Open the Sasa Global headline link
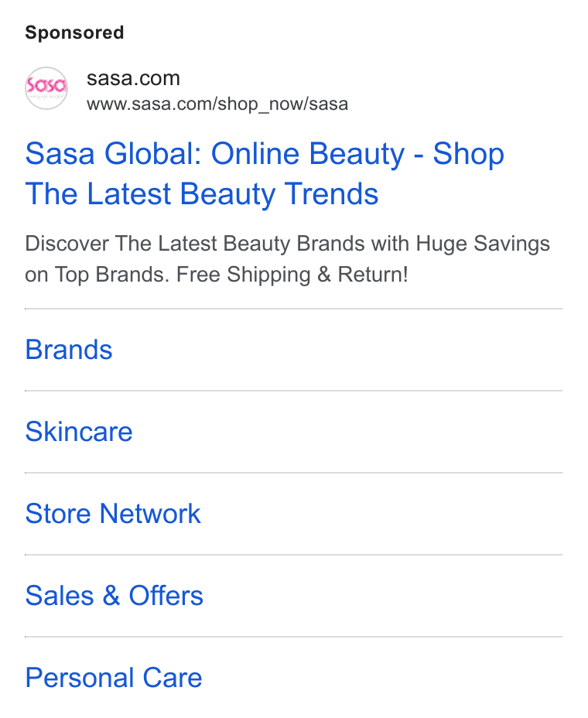588x718 pixels. coord(265,173)
